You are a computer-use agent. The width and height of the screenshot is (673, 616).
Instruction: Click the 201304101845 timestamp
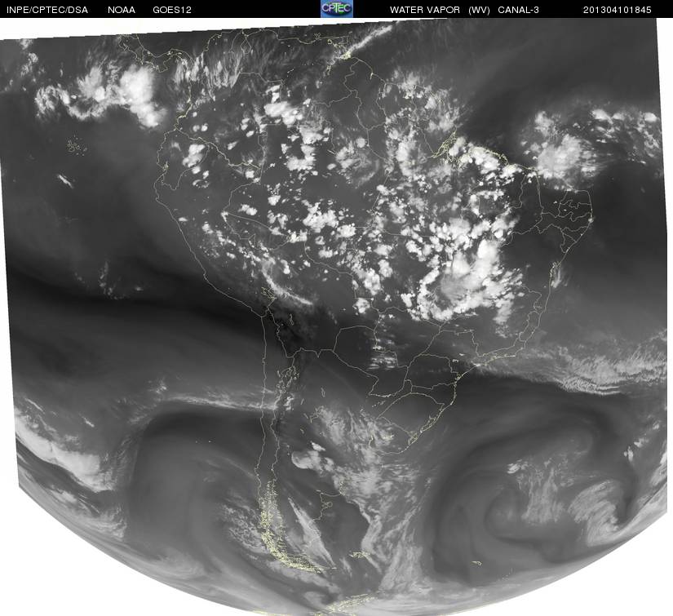(618, 10)
